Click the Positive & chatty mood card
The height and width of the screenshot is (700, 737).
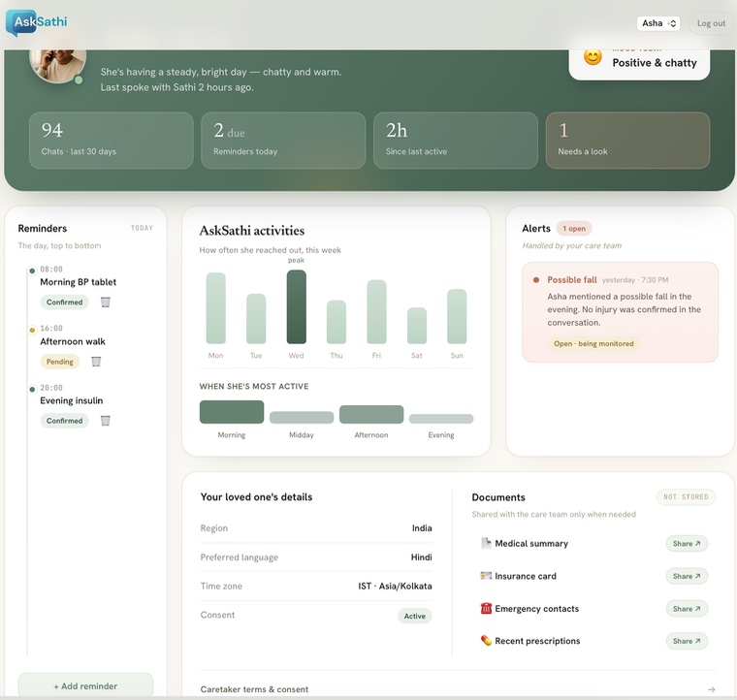(x=639, y=64)
